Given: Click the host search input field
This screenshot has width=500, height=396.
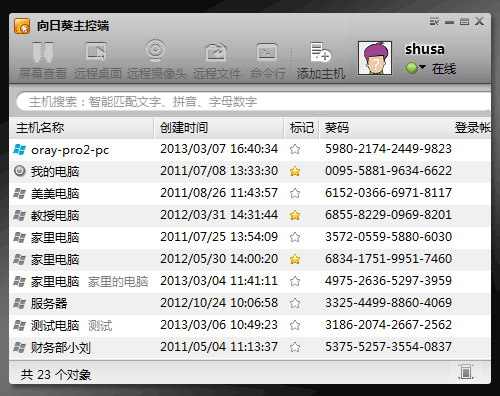Looking at the screenshot, I should [253, 101].
